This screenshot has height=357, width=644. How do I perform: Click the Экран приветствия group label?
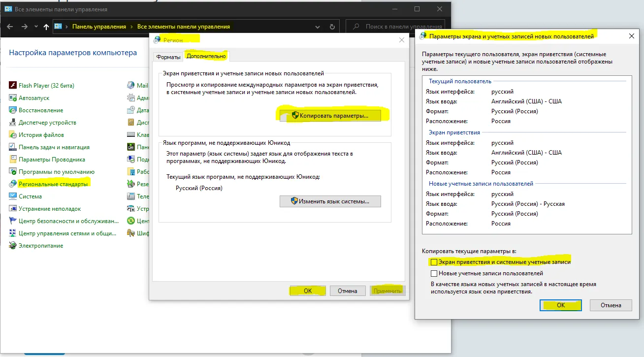[454, 132]
